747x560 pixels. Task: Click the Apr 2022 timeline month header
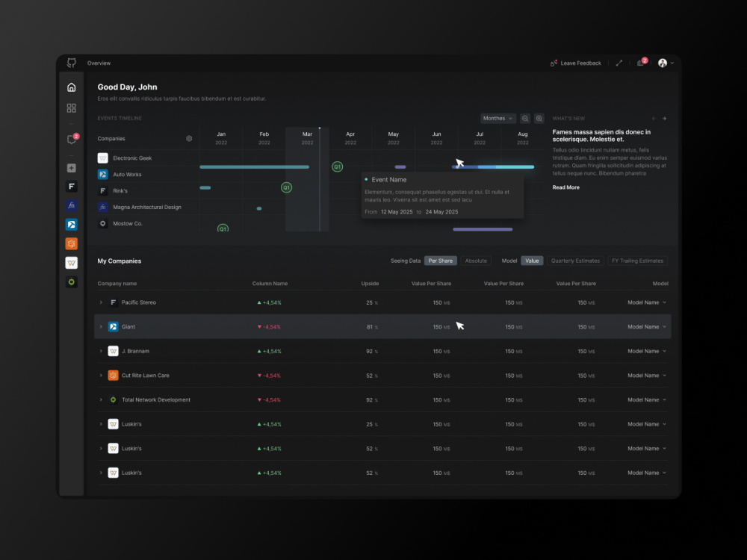[x=350, y=138]
